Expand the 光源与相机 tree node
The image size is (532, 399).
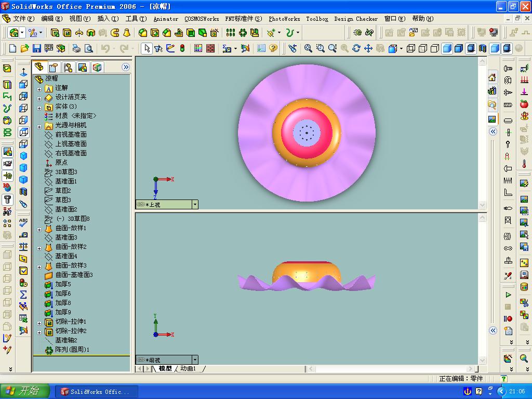click(39, 127)
